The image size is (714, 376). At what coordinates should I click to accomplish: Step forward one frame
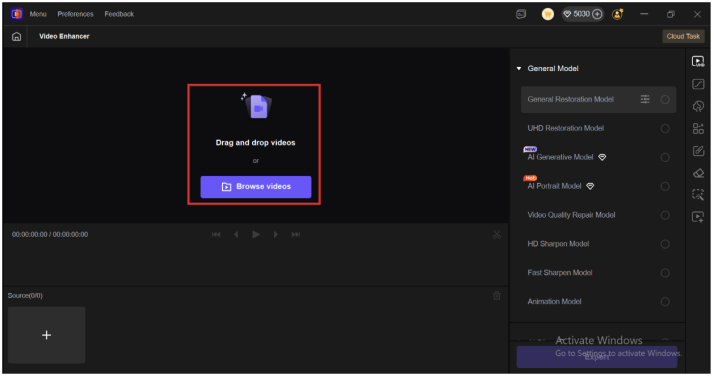pyautogui.click(x=275, y=234)
